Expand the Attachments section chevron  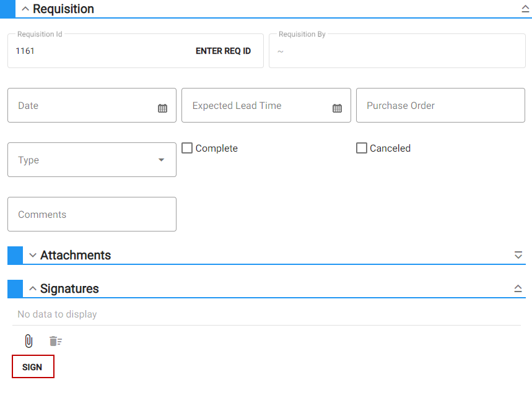click(33, 255)
